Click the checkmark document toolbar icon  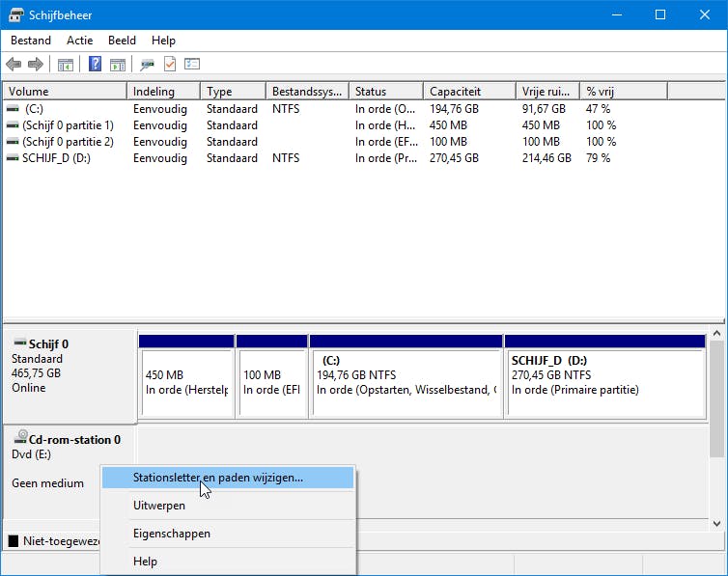coord(170,65)
